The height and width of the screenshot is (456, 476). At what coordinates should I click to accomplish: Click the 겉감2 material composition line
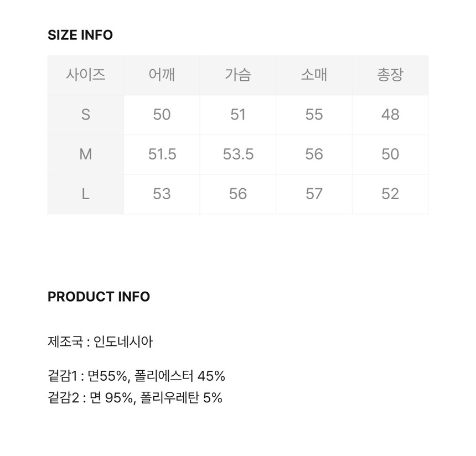tap(135, 397)
